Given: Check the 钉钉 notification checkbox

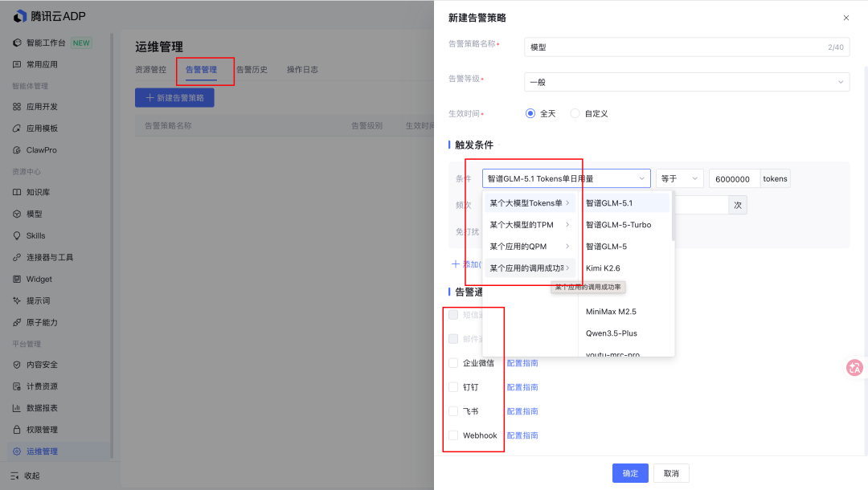Looking at the screenshot, I should 453,387.
